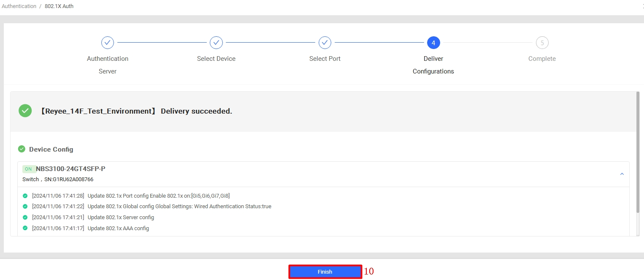Click the Authentication Server step checkmark circle

tap(108, 43)
